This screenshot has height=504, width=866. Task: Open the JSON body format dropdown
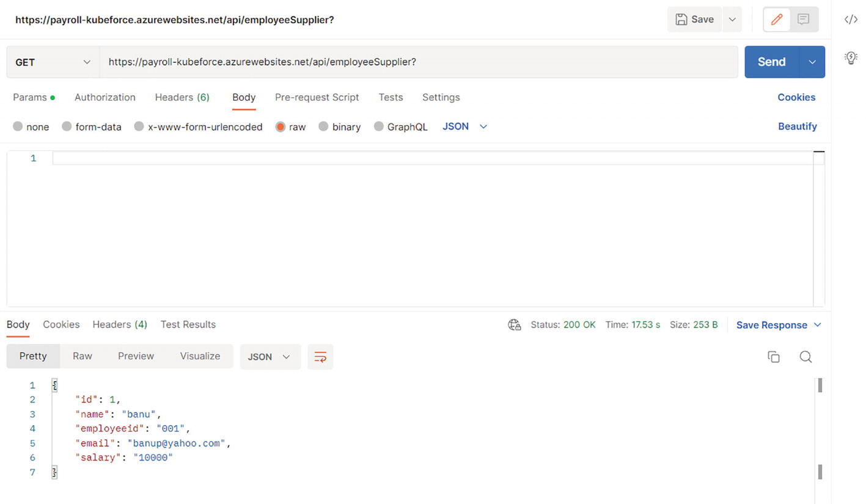coord(464,126)
